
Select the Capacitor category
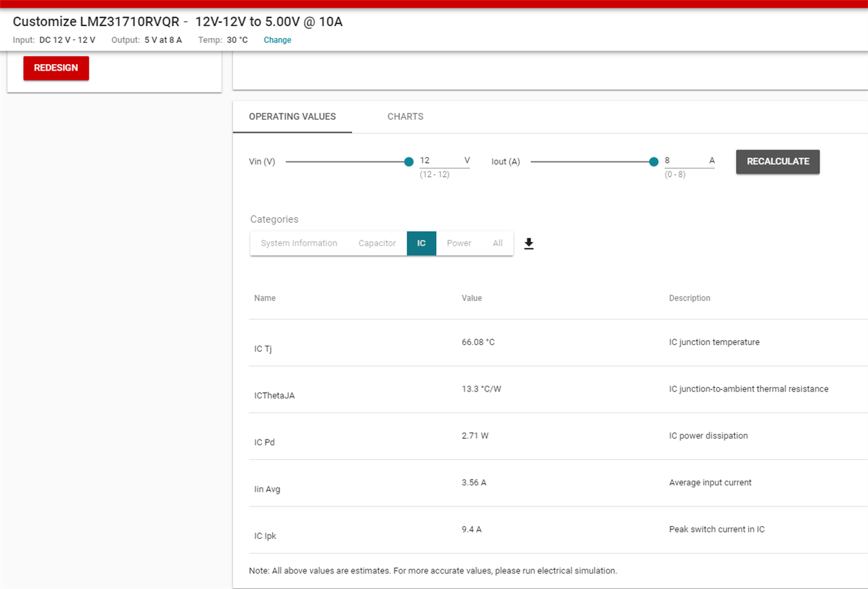(377, 243)
